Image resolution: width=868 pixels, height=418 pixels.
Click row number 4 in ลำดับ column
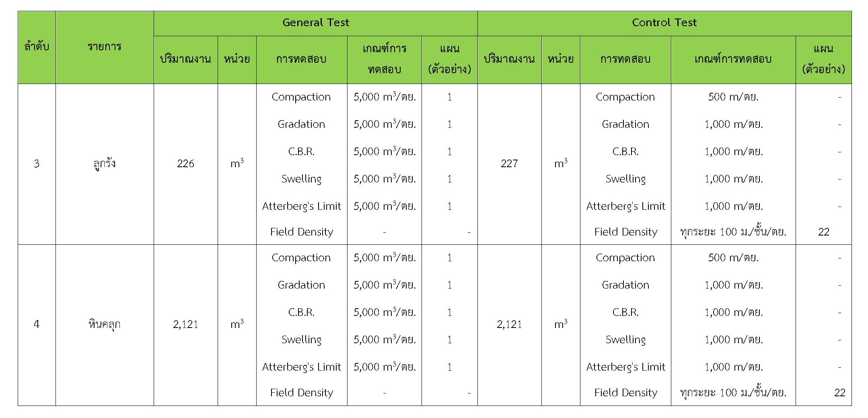[x=37, y=324]
